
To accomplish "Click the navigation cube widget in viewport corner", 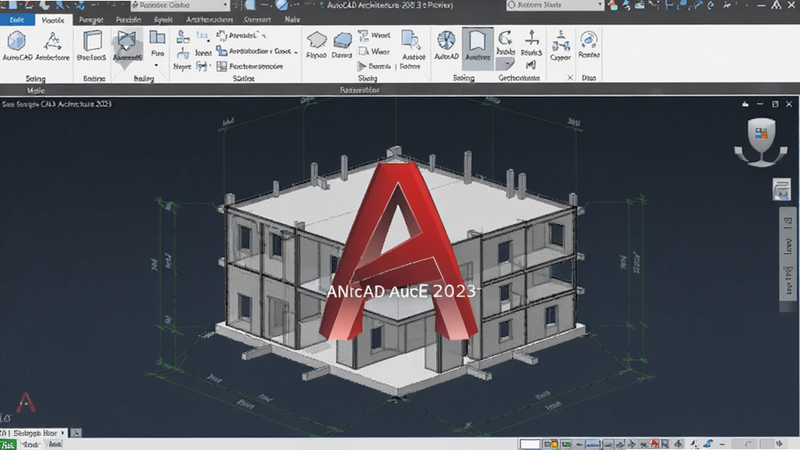I will (x=761, y=141).
